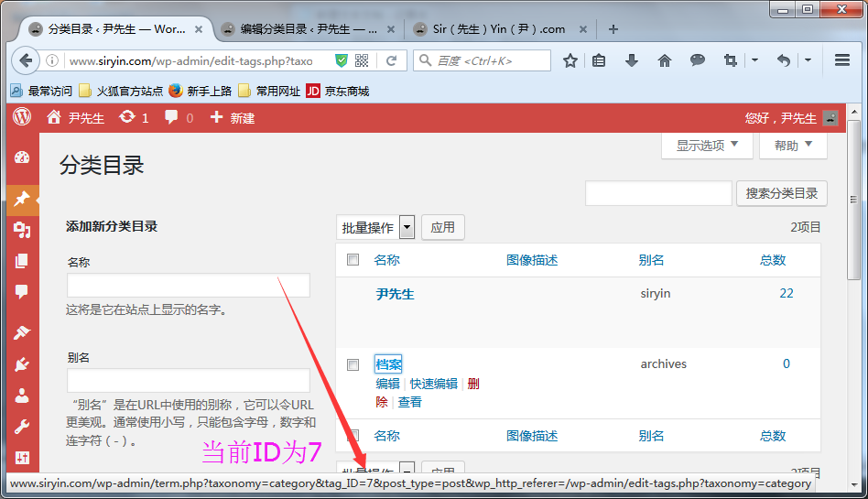Open 新手上路 bookmark
Image resolution: width=868 pixels, height=499 pixels.
coord(201,91)
